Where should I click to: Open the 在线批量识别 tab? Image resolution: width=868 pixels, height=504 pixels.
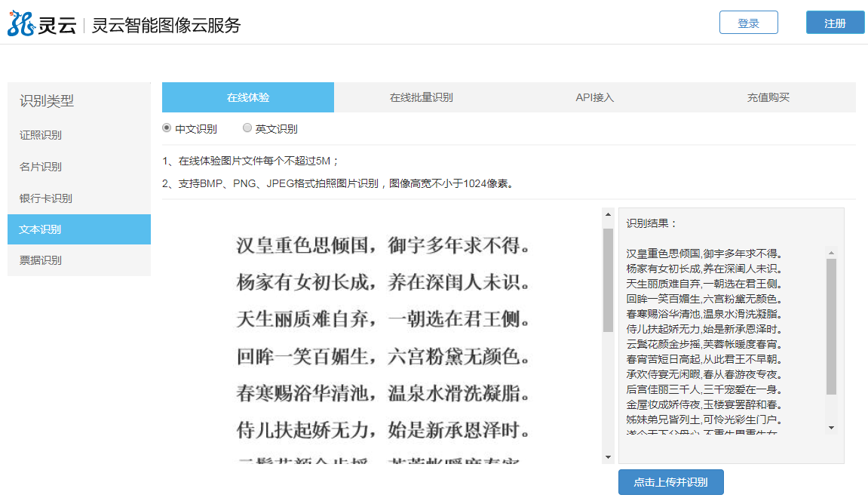tap(421, 97)
